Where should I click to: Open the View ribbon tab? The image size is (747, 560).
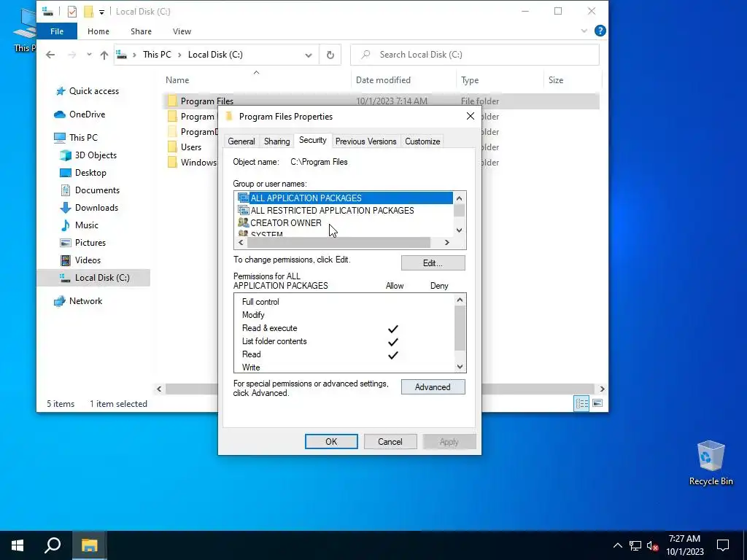coord(182,31)
